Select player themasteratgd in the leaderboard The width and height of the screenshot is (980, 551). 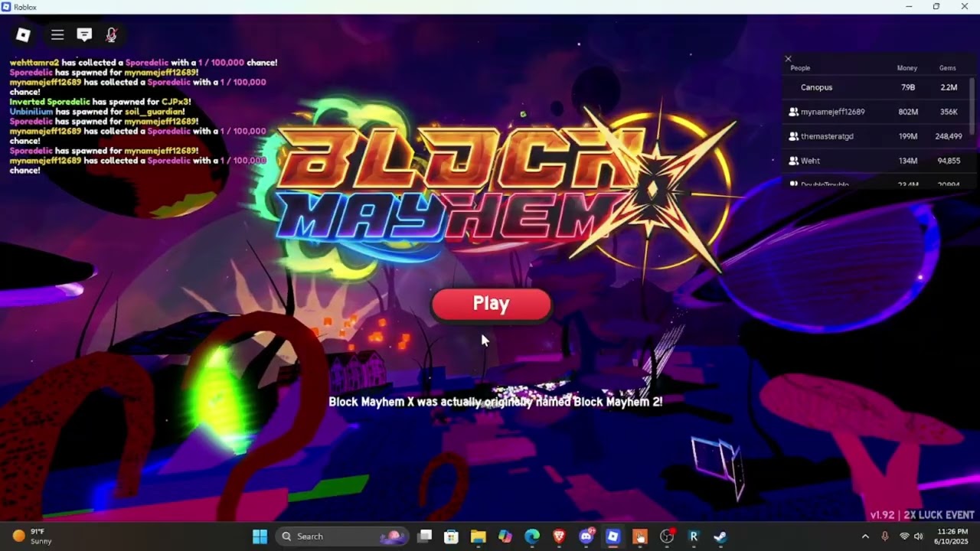click(827, 136)
